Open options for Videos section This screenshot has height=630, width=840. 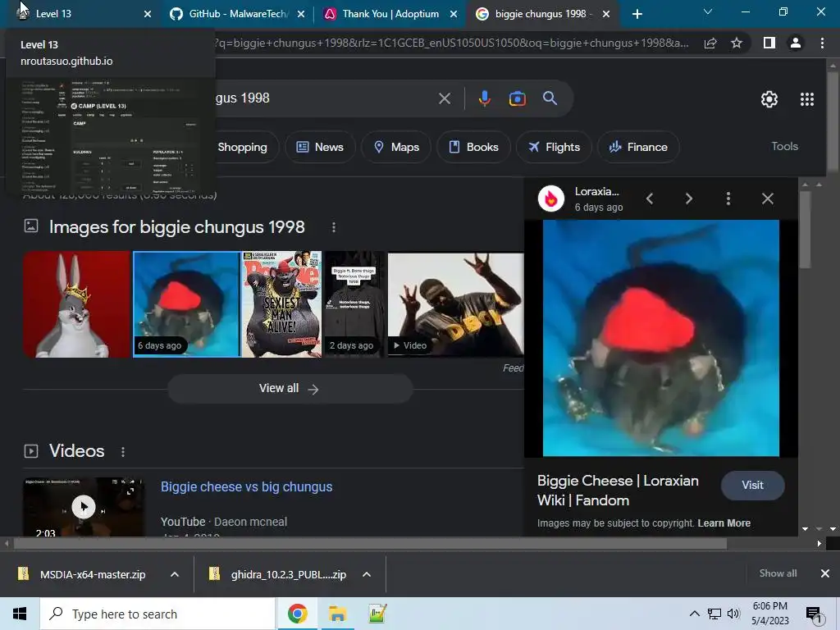point(123,452)
